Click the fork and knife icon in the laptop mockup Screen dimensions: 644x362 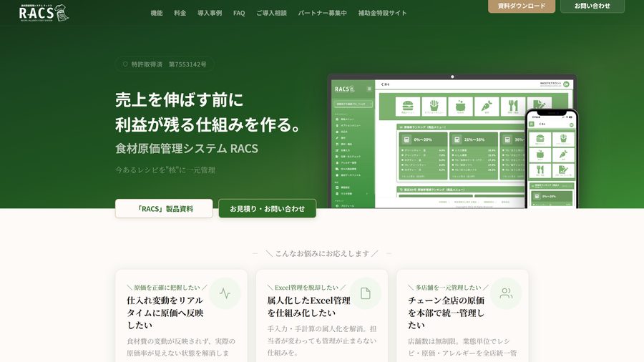coord(513,107)
